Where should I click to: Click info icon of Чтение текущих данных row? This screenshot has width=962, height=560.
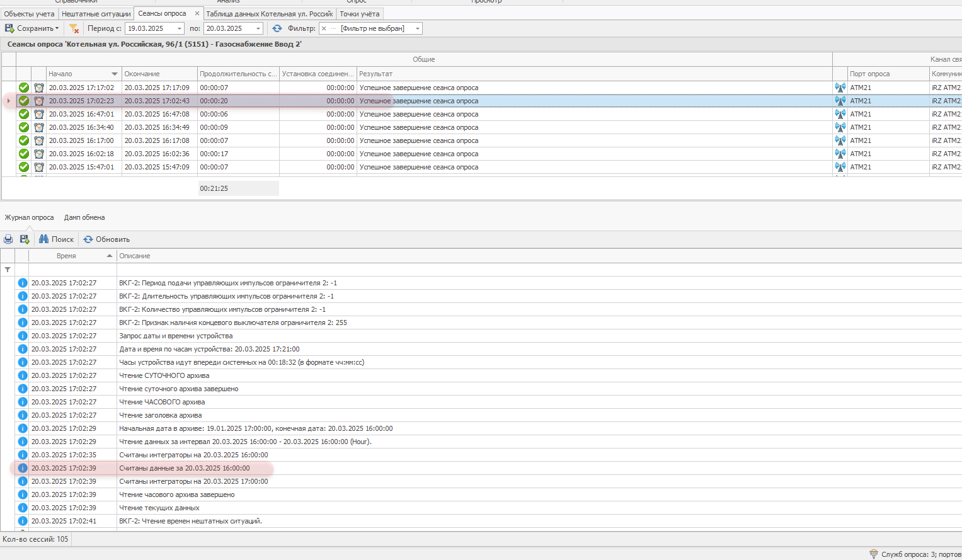[x=23, y=508]
